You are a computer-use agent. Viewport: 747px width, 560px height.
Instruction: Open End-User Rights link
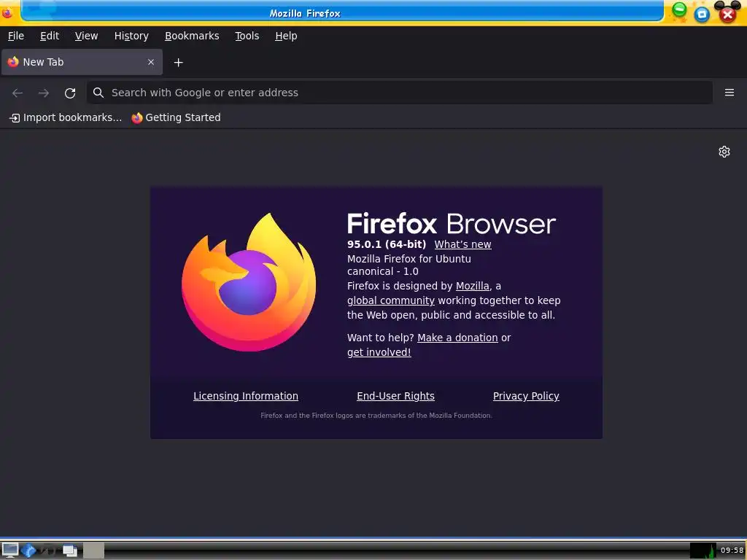pyautogui.click(x=395, y=396)
